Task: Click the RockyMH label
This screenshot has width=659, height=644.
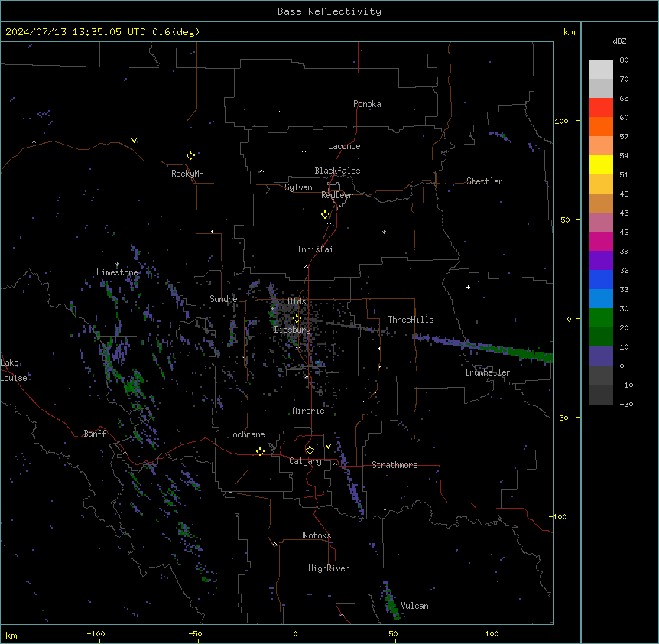Action: pos(187,174)
